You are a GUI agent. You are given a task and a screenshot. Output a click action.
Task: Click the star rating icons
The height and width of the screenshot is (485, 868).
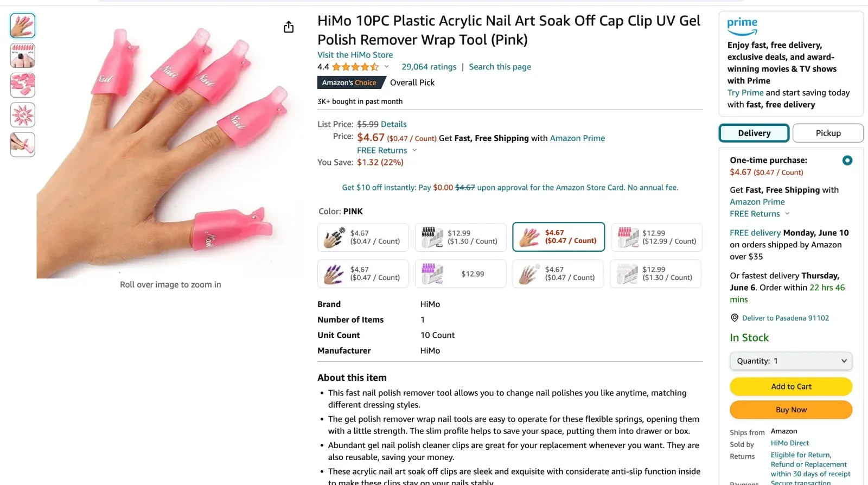click(355, 67)
